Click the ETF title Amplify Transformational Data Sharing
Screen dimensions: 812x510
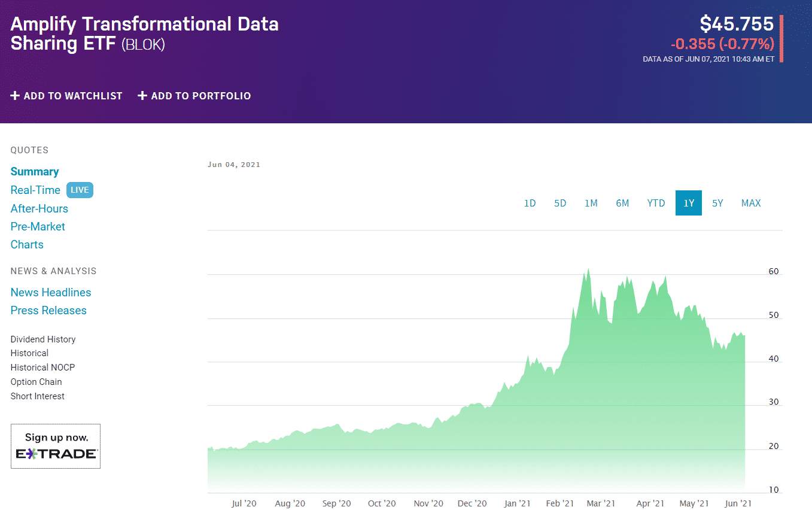pos(144,34)
